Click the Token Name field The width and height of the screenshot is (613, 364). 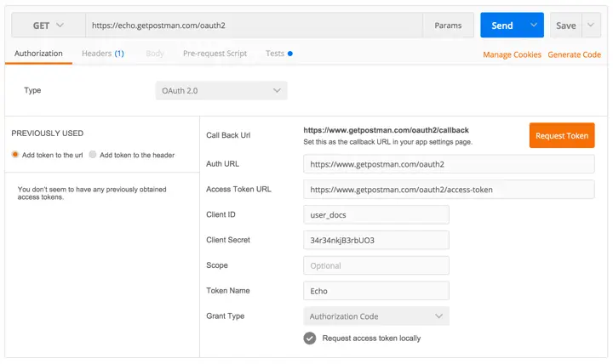click(x=375, y=291)
